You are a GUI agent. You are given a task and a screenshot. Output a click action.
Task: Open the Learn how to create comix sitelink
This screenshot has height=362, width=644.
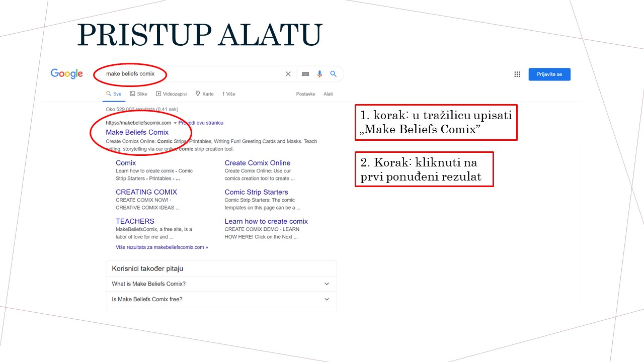[x=266, y=221]
